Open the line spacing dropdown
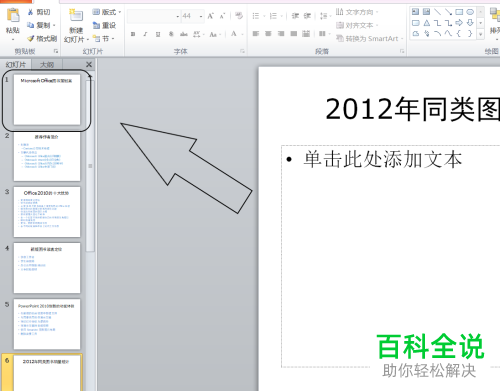500x391 pixels. [x=325, y=16]
